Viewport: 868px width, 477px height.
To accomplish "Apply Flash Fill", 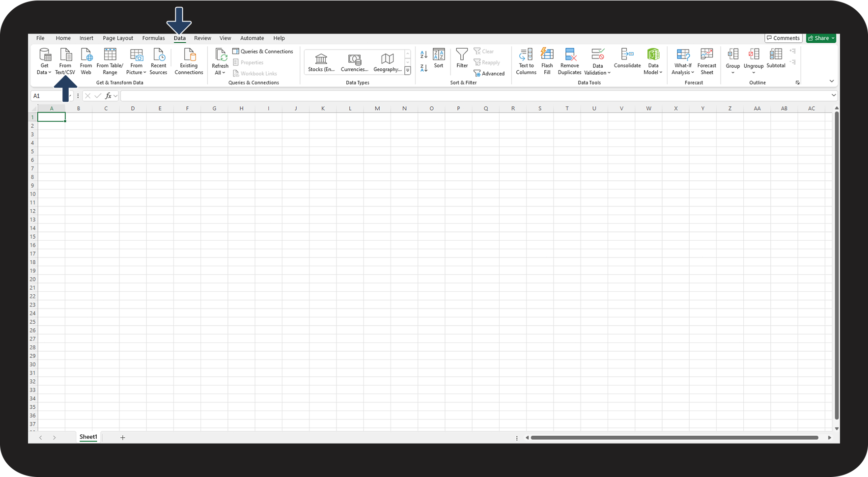I will pyautogui.click(x=547, y=61).
